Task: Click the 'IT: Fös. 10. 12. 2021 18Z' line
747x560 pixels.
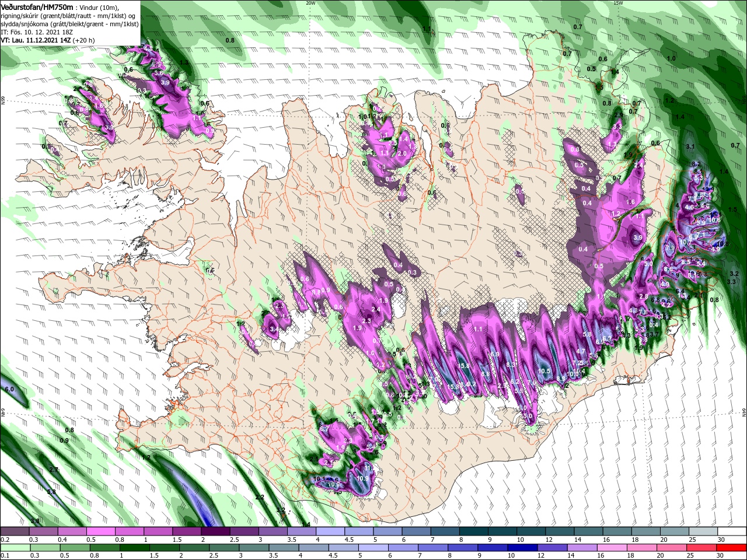Action: pos(36,32)
